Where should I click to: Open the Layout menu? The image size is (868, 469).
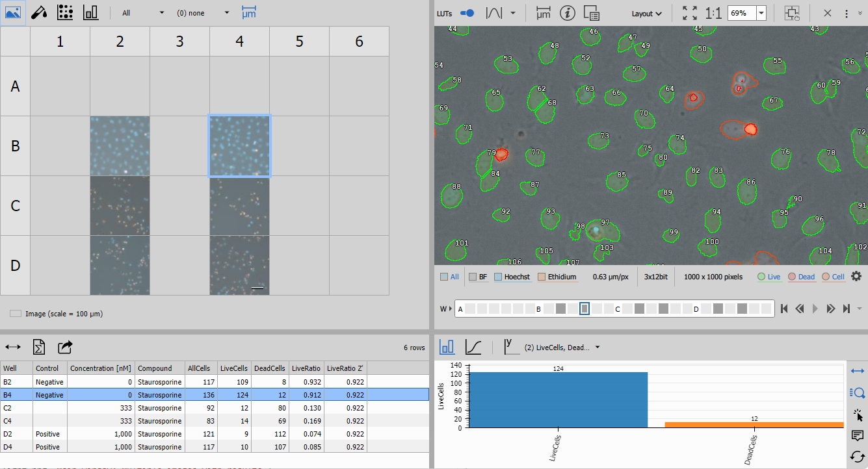(646, 13)
